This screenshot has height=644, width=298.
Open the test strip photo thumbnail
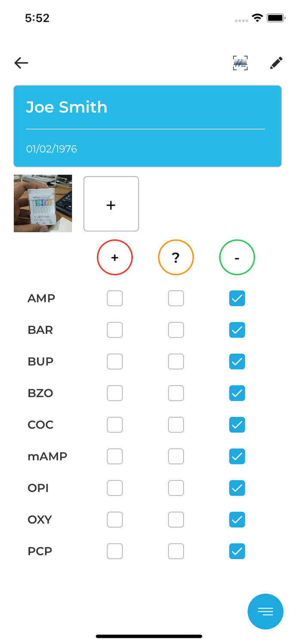[43, 204]
